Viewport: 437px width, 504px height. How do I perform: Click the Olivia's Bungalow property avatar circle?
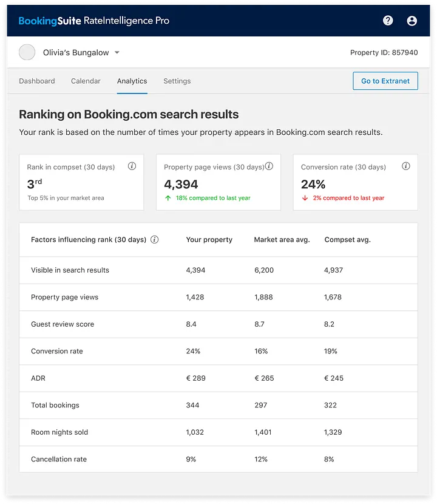tap(27, 53)
